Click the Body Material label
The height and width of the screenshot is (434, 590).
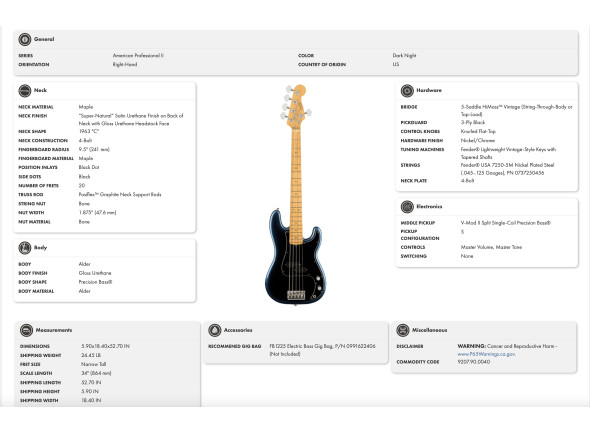36,291
